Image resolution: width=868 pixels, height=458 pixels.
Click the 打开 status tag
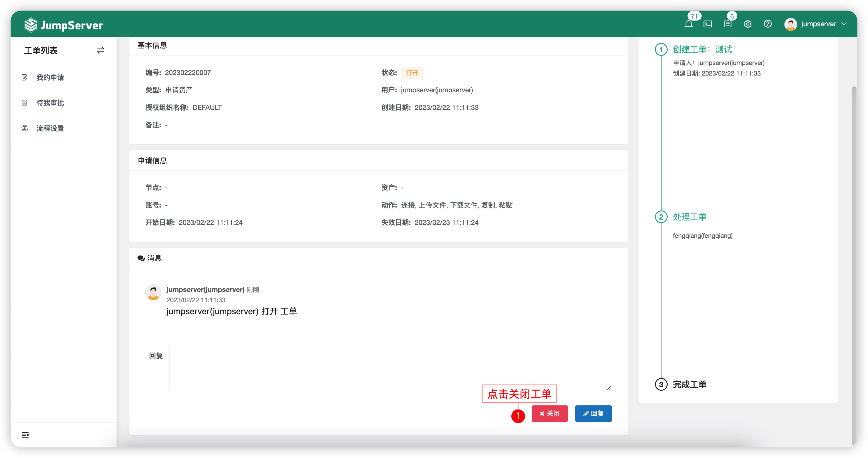point(411,73)
